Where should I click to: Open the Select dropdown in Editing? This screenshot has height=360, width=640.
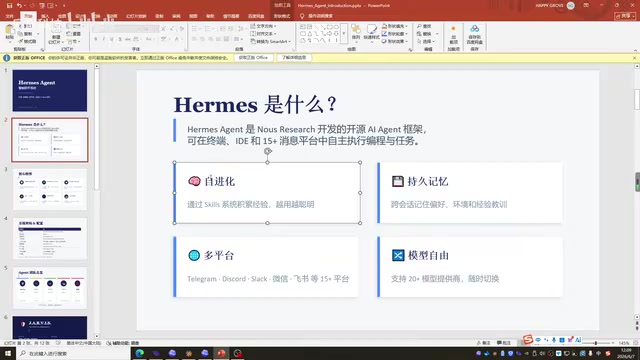[426, 41]
